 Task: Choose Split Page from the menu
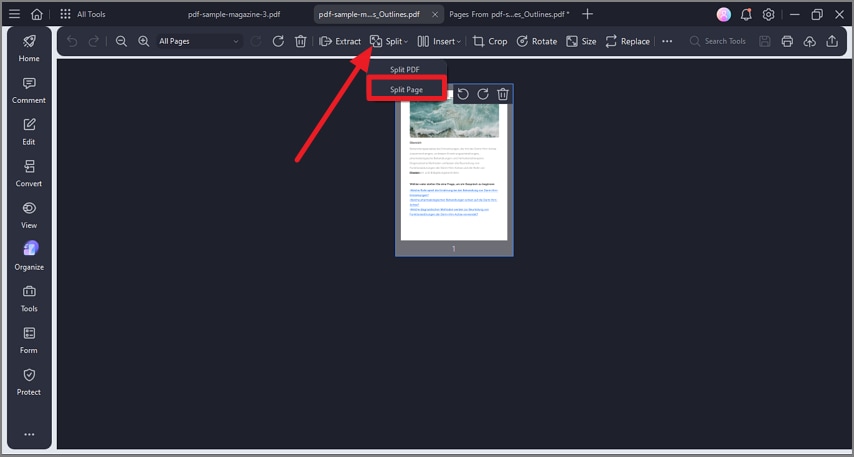tap(406, 89)
